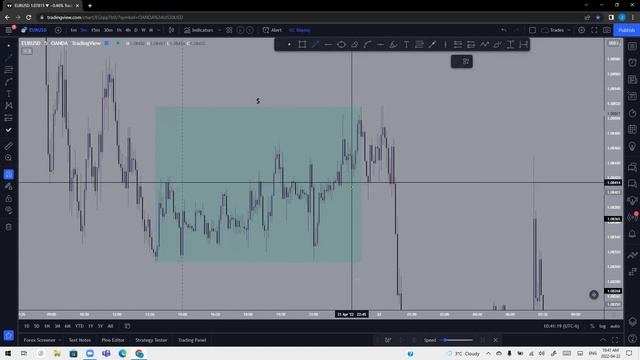Click the Replay button in top toolbar

(300, 30)
